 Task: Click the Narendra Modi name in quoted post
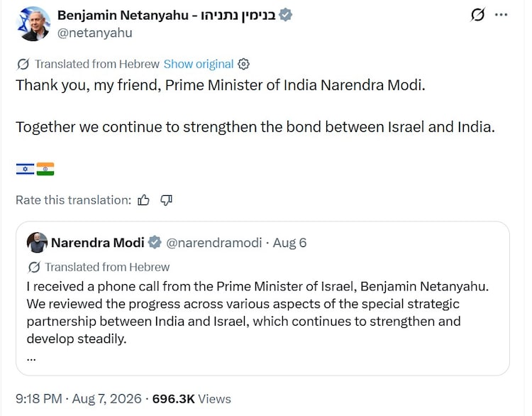pyautogui.click(x=98, y=243)
